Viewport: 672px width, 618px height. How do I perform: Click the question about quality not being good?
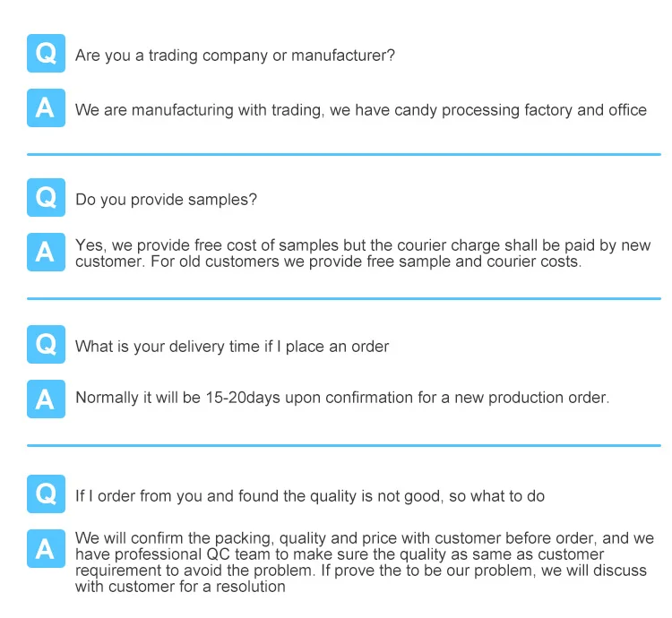point(310,495)
